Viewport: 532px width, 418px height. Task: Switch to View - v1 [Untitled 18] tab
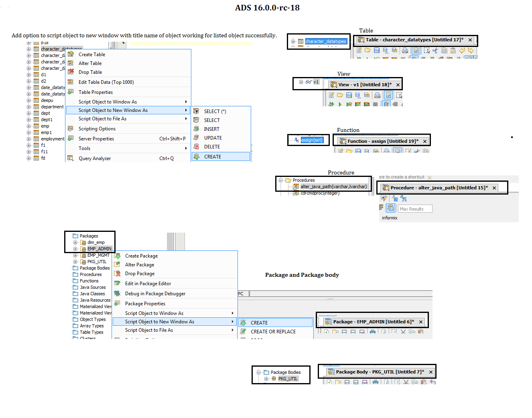(x=365, y=85)
